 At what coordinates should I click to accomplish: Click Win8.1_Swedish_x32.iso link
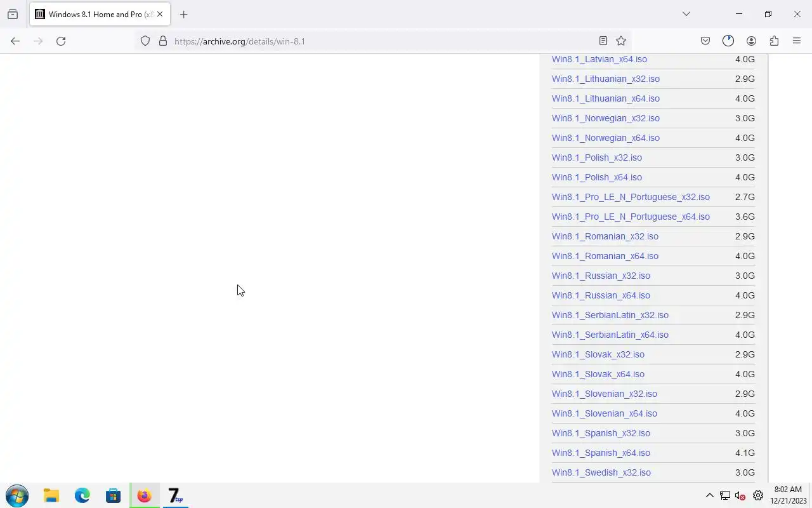(601, 472)
